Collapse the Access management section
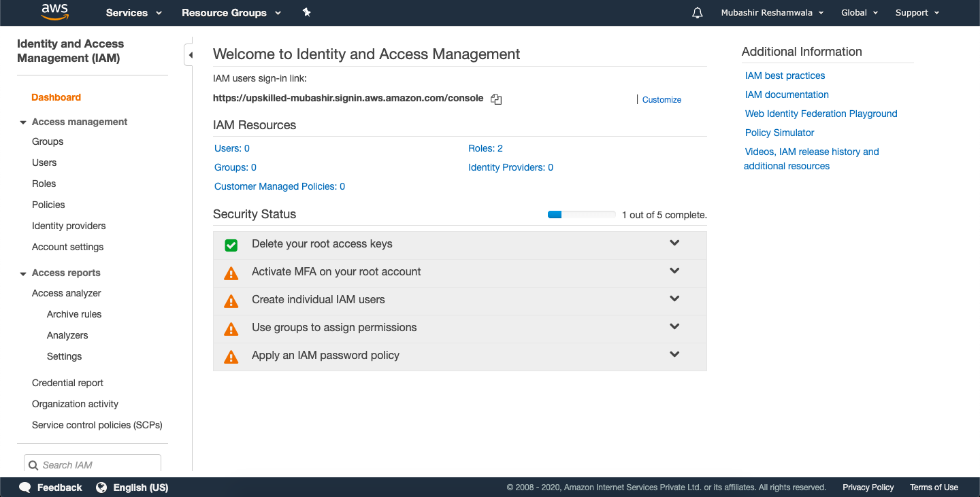980x497 pixels. pyautogui.click(x=24, y=122)
